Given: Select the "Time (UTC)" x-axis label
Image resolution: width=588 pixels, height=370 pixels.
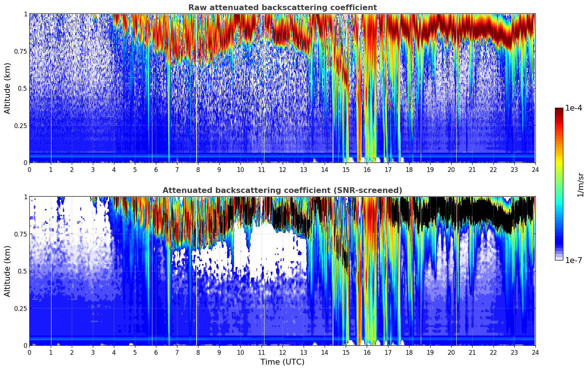Looking at the screenshot, I should tap(282, 362).
